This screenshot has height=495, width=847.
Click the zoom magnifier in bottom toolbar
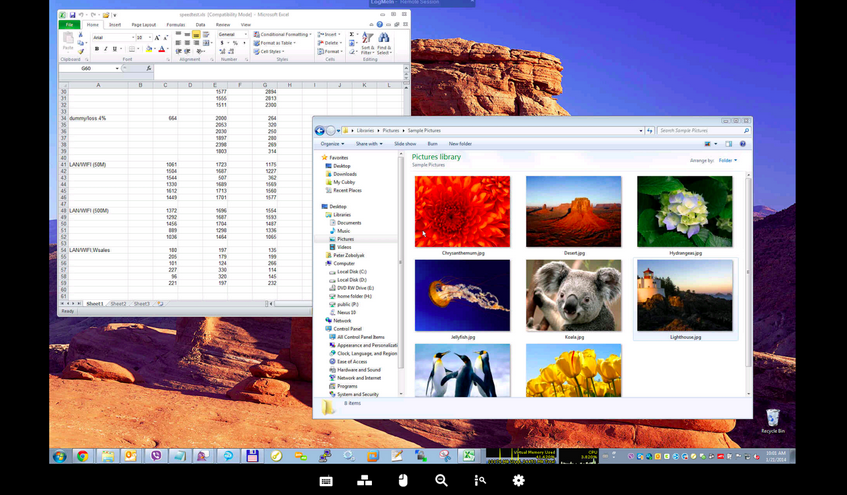tap(441, 481)
